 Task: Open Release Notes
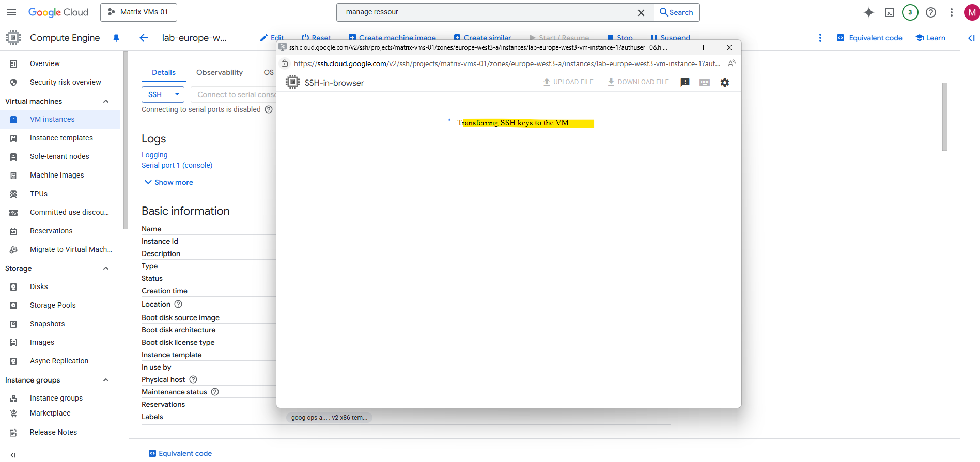coord(53,432)
